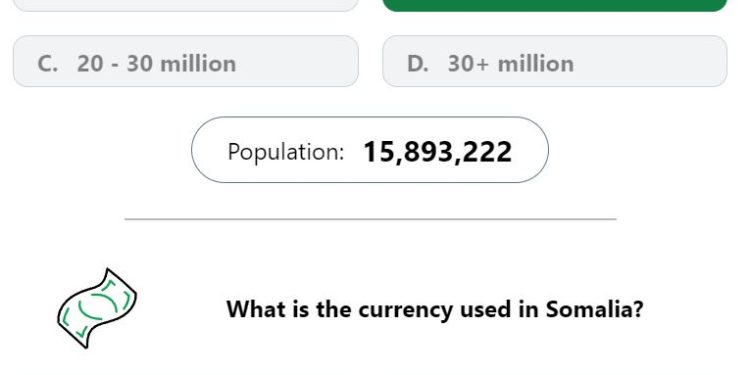Click the rounded population result pill
Viewport: 750px width, 375px height.
370,150
